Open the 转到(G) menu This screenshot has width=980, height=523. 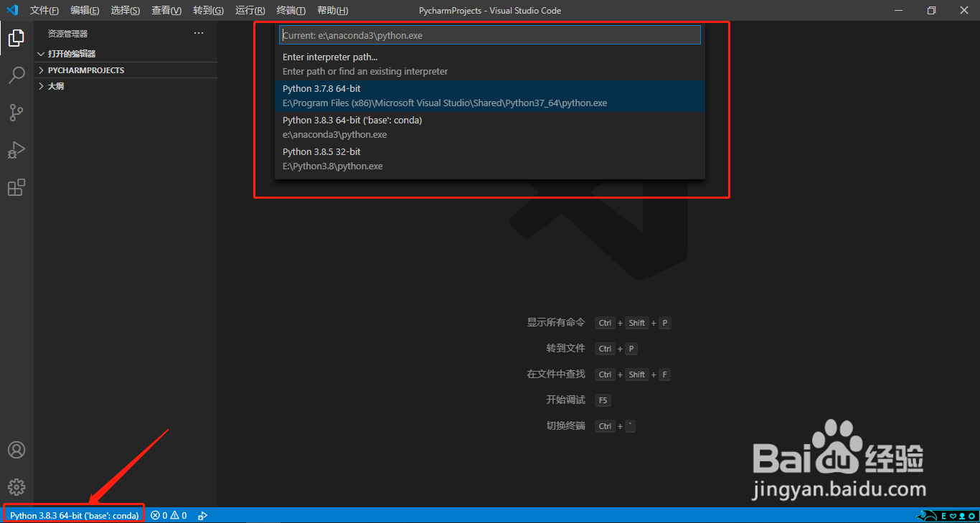click(208, 11)
